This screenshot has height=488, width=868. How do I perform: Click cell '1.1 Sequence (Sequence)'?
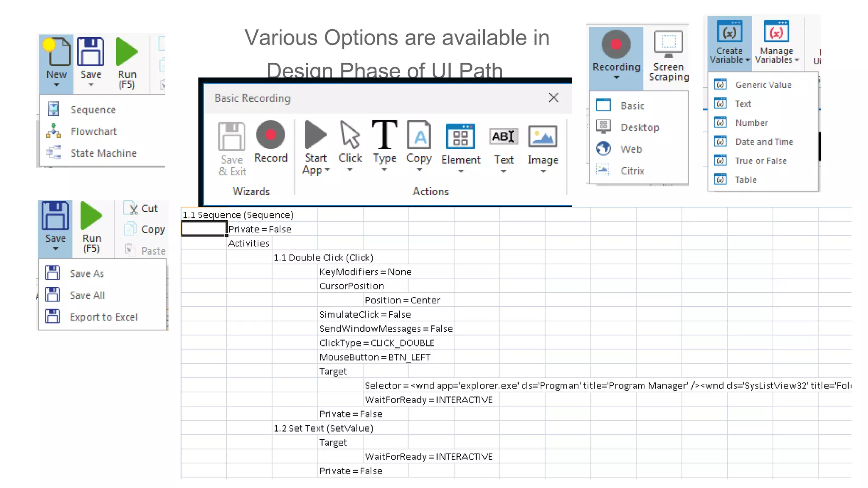click(238, 215)
